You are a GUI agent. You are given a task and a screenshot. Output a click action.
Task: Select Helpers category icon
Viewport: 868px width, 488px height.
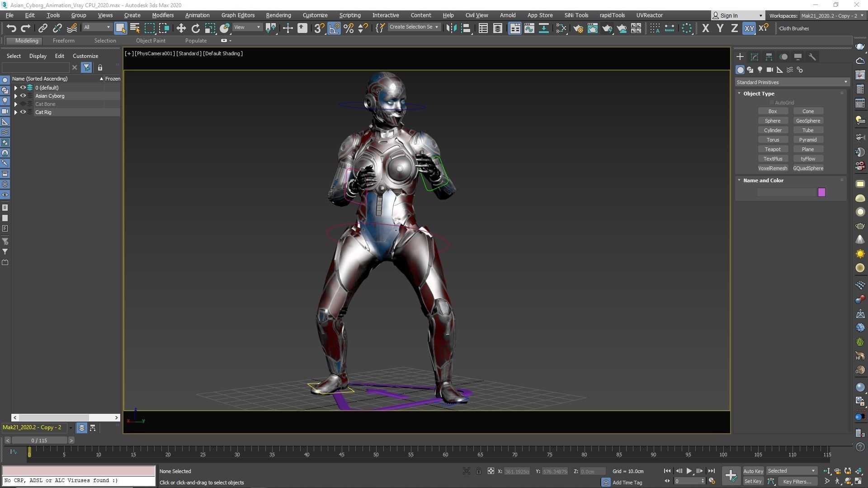pos(780,70)
